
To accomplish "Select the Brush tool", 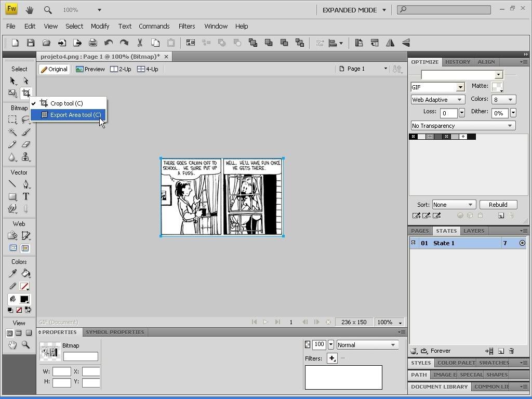I will (26, 131).
